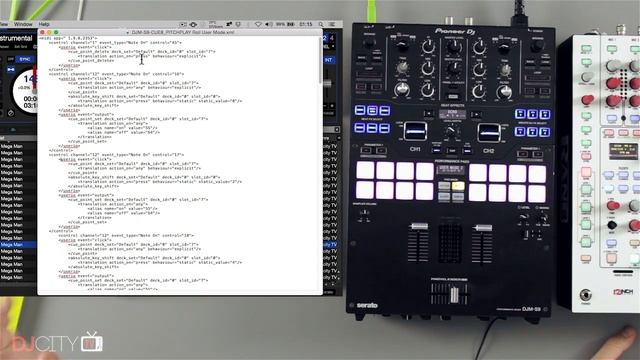Click the 99% battery indicator

pyautogui.click(x=285, y=24)
